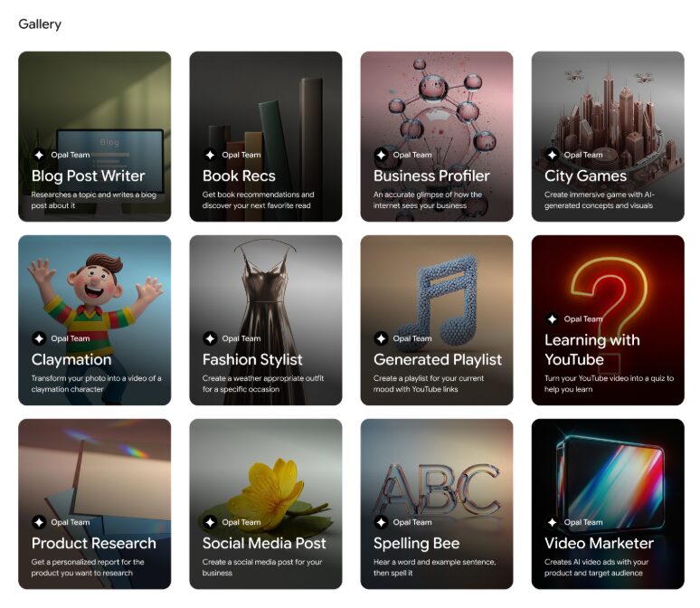
Task: Click the chocolate city skyline image
Action: tap(610, 119)
